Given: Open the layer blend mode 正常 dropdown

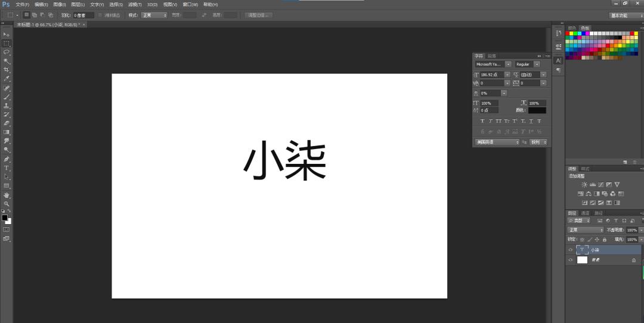Looking at the screenshot, I should 586,230.
